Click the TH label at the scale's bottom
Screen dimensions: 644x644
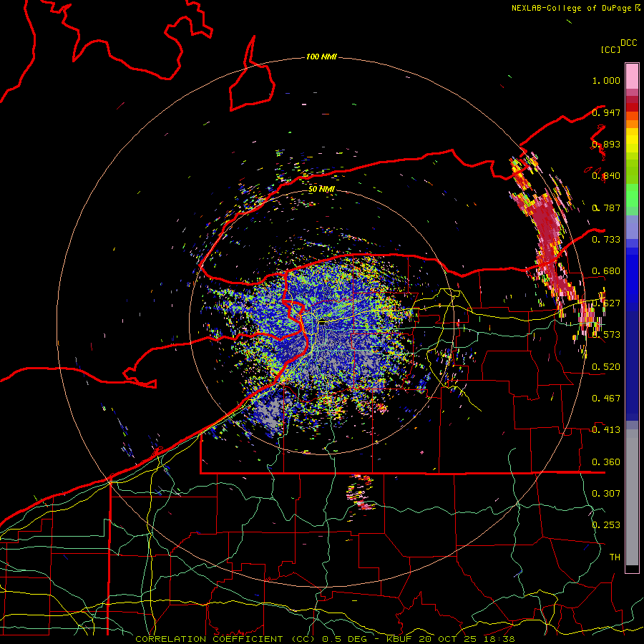[615, 557]
